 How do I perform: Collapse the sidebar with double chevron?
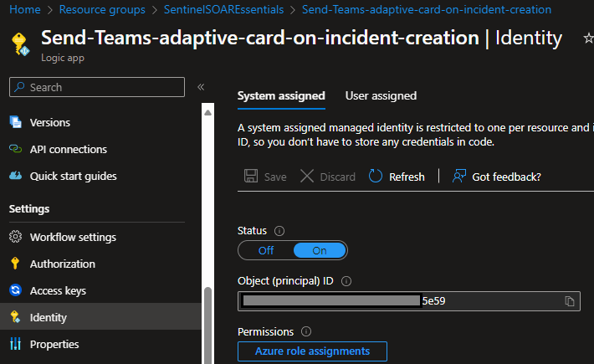pos(201,87)
